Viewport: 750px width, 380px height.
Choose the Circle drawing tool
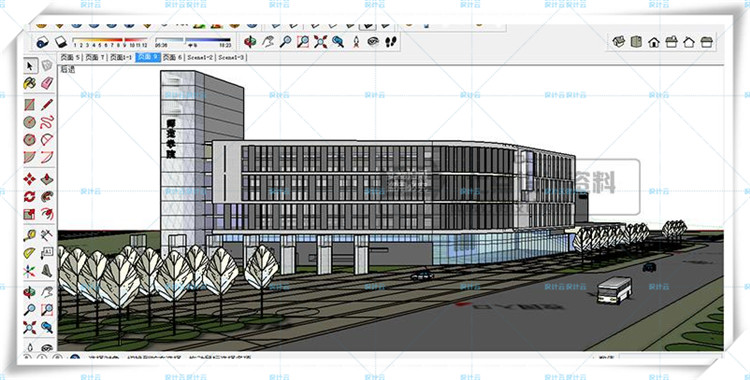pyautogui.click(x=30, y=122)
